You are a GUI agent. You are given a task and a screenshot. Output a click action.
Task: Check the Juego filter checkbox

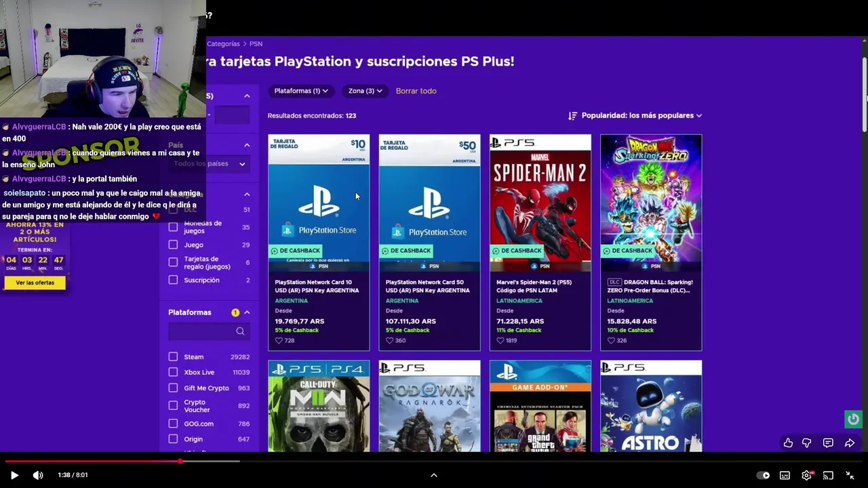click(173, 245)
